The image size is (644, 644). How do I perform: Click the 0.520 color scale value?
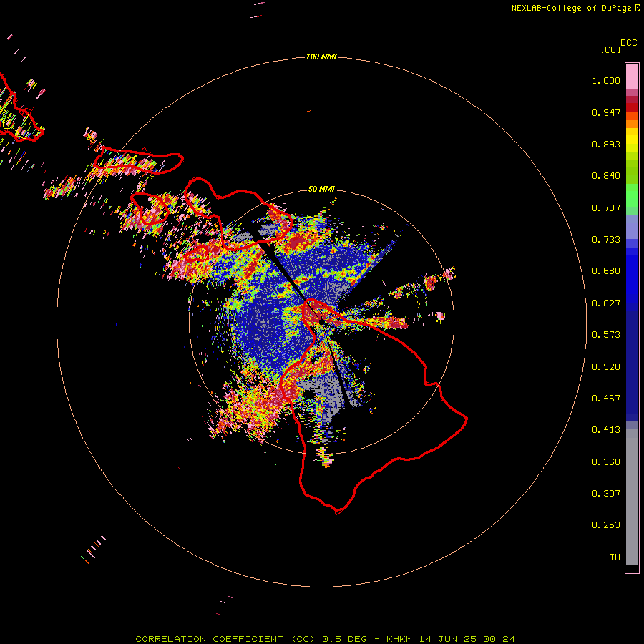point(606,367)
